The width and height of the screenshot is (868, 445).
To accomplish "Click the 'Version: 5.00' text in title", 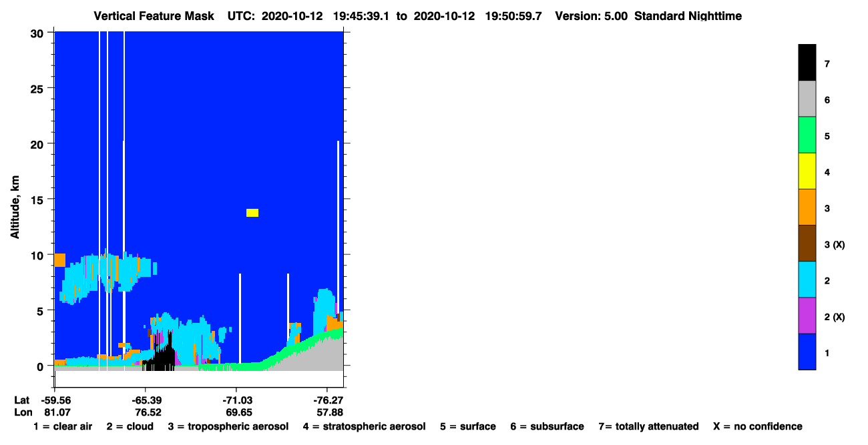I will (592, 15).
